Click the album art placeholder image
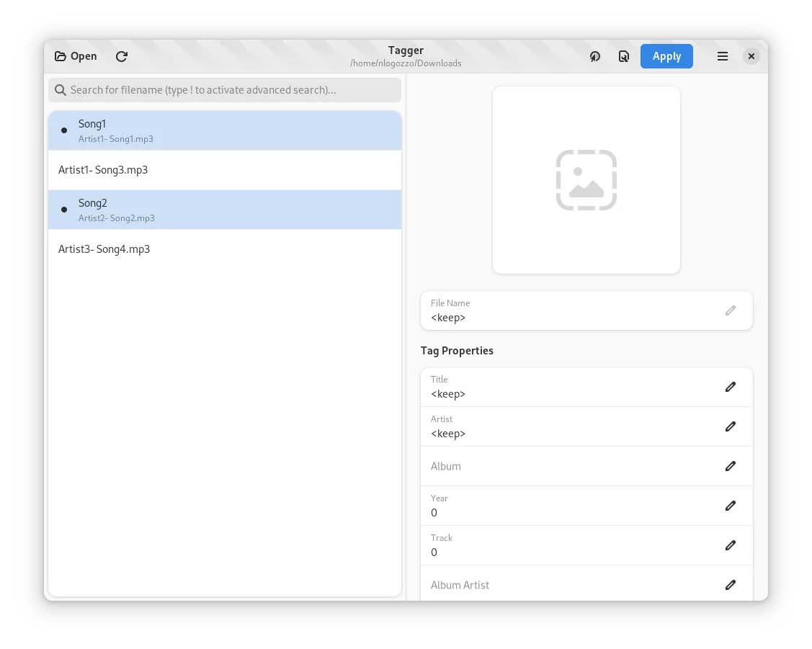 [586, 180]
